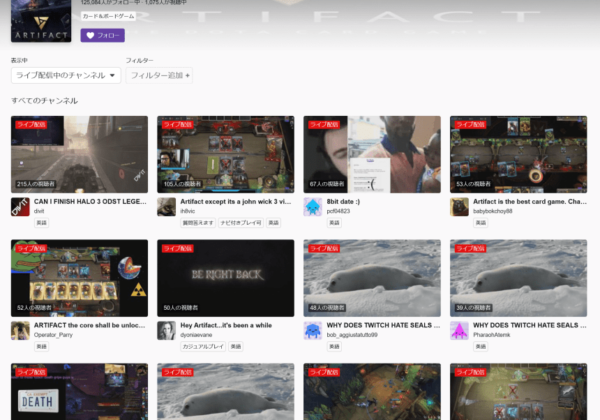Open pcf04823's blue avatar icon
Viewport: 600px width, 420px height.
(313, 207)
